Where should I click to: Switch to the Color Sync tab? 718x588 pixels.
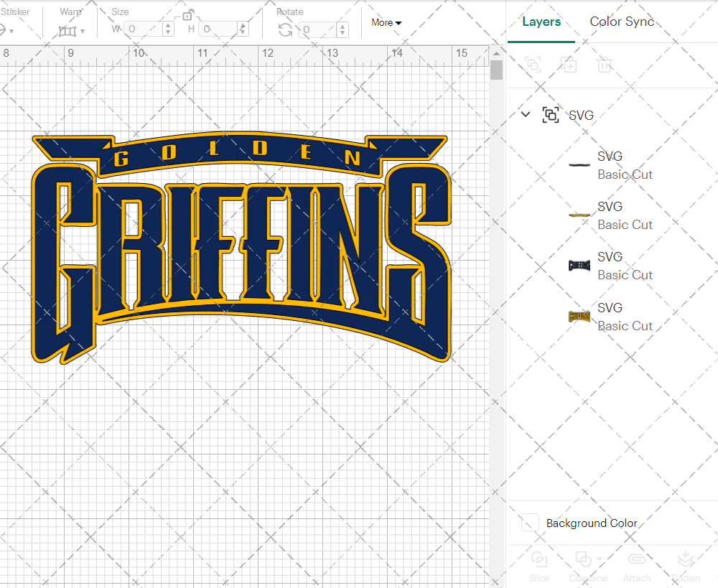pyautogui.click(x=622, y=22)
